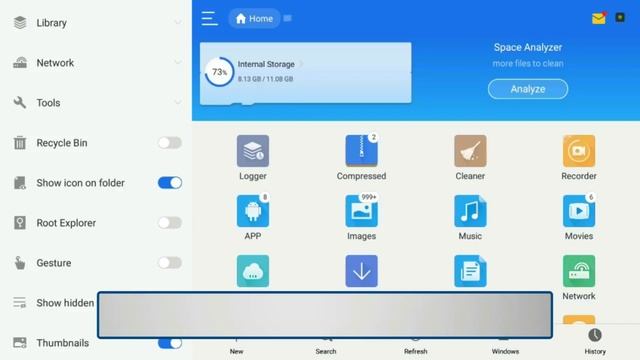Image resolution: width=640 pixels, height=360 pixels.
Task: Toggle the Thumbnails switch
Action: click(170, 343)
